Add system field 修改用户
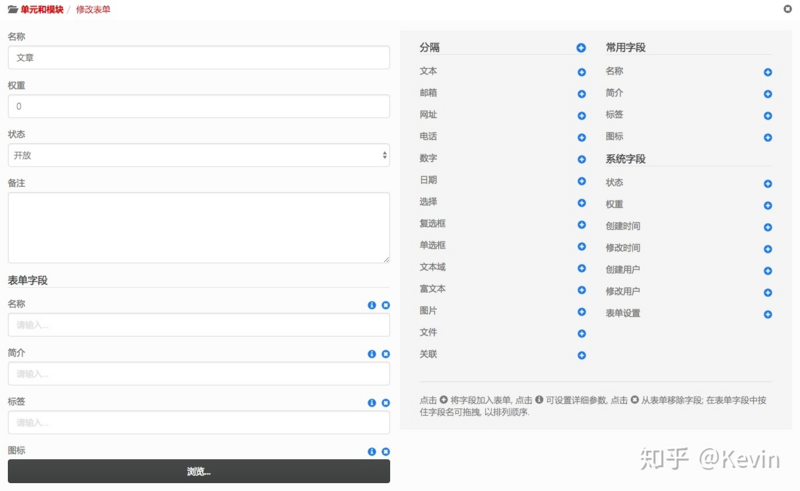800x491 pixels. (x=768, y=292)
